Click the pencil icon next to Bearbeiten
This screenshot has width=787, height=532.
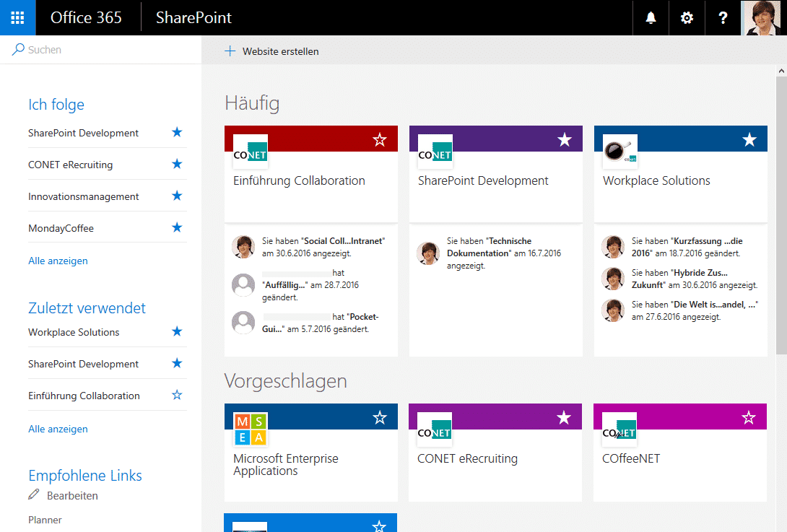pyautogui.click(x=34, y=494)
